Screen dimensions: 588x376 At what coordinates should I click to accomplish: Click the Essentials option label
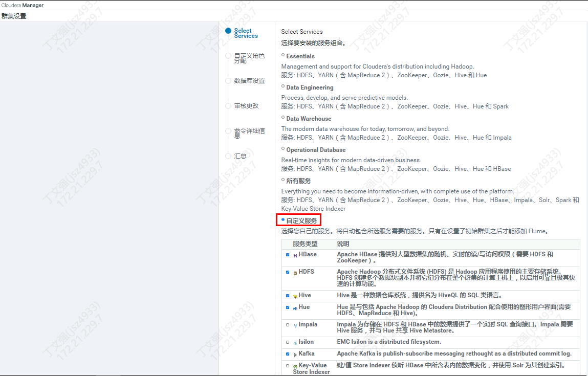click(300, 56)
